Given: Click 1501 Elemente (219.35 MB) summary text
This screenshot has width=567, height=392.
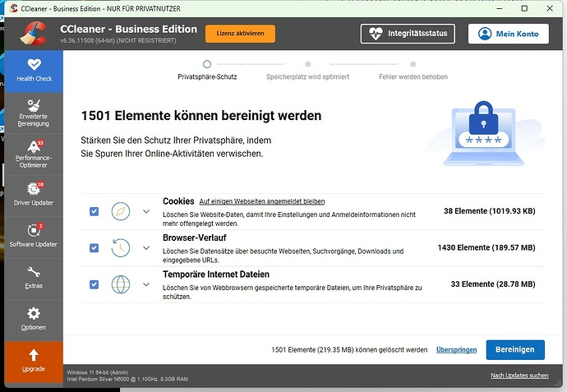Looking at the screenshot, I should (x=349, y=350).
